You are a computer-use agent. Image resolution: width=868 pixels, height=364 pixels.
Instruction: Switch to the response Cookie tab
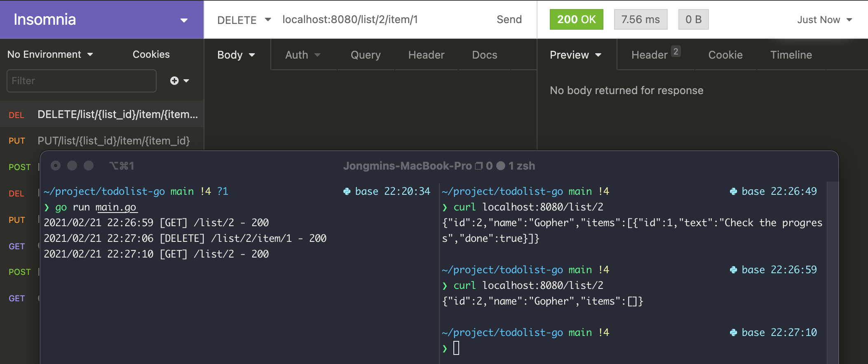725,55
